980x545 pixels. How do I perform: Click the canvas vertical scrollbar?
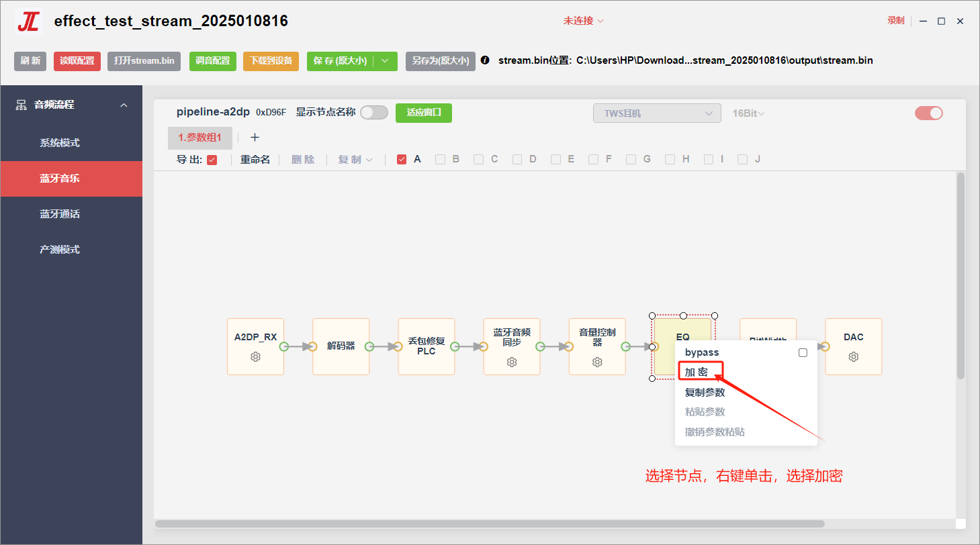961,276
